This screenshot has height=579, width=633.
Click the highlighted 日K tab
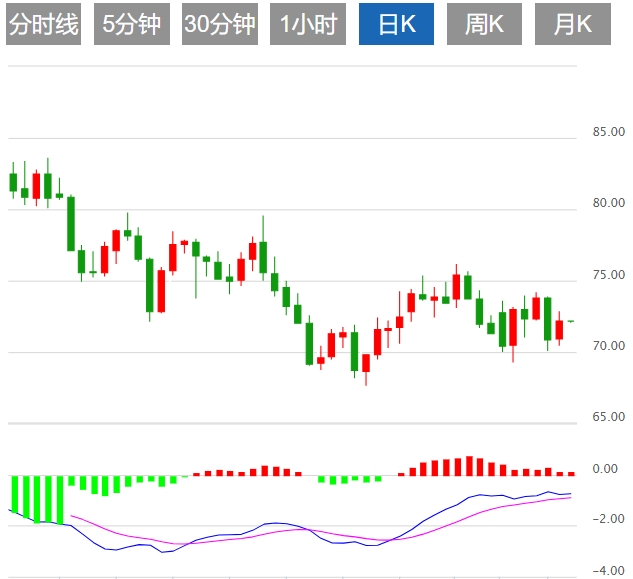[395, 25]
